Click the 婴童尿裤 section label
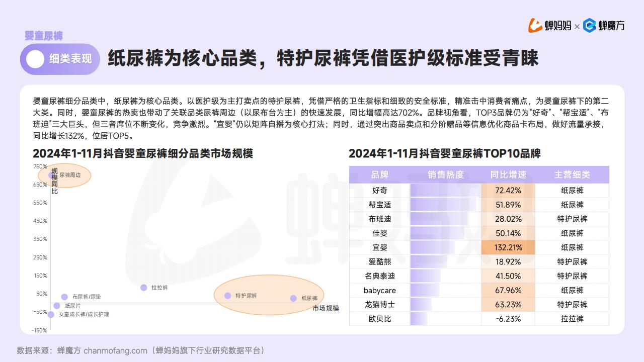Viewport: 644px width, 362px height. click(44, 36)
